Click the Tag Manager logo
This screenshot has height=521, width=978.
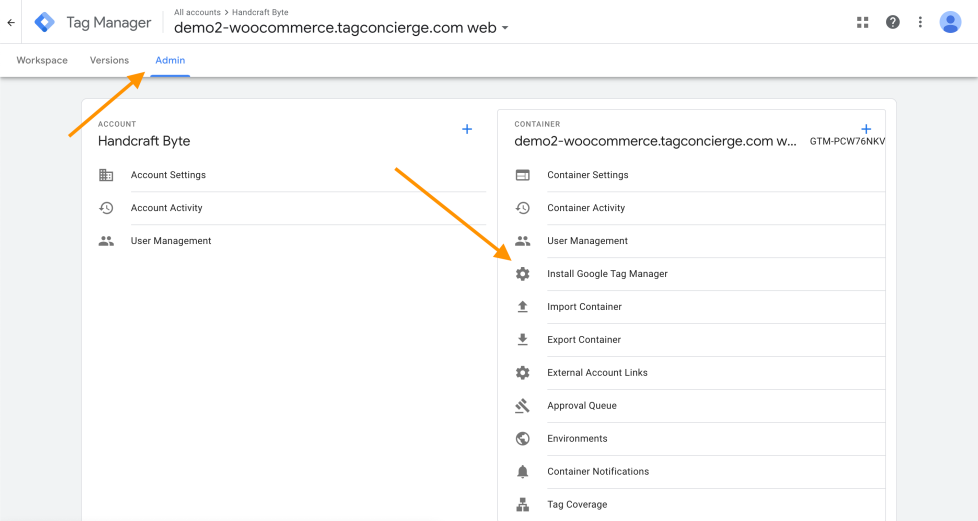[x=45, y=22]
